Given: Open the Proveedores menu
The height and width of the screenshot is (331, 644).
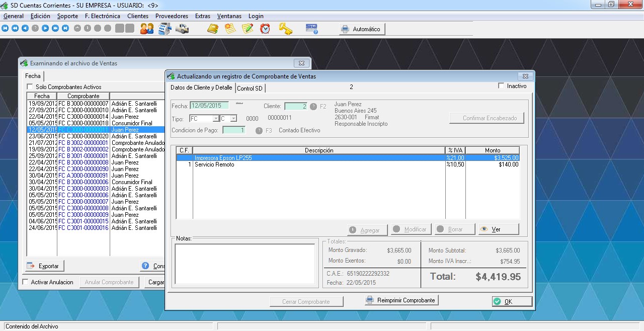Looking at the screenshot, I should click(x=172, y=16).
